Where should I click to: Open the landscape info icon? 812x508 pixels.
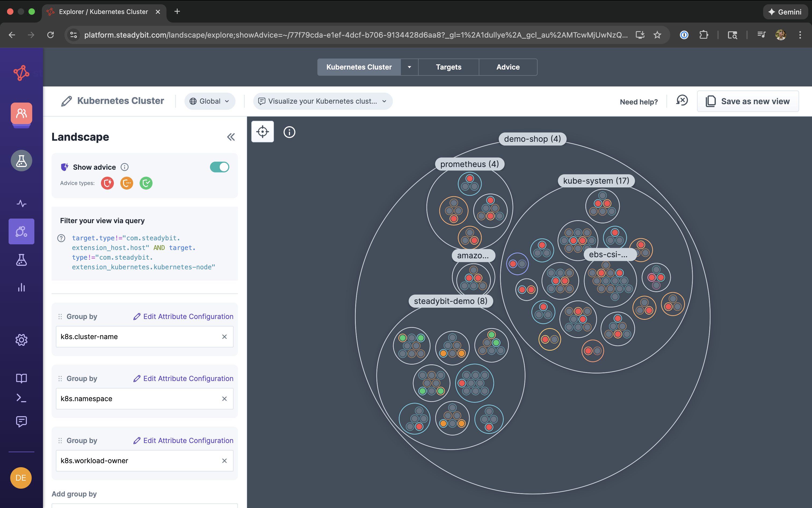point(289,132)
